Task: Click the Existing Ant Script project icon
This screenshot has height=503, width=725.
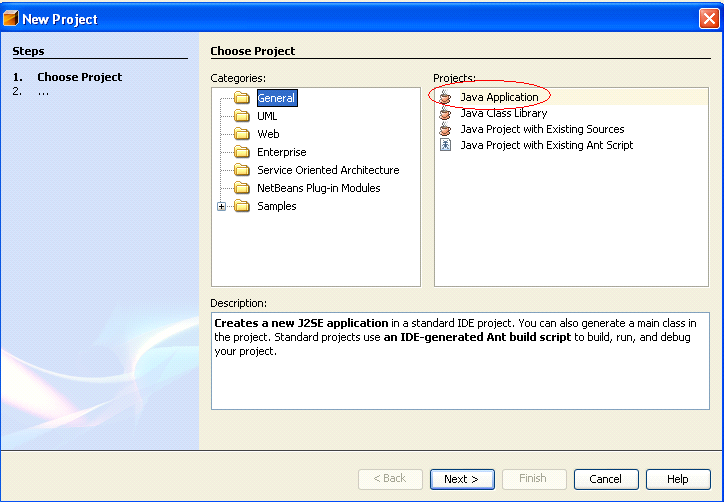Action: 445,145
